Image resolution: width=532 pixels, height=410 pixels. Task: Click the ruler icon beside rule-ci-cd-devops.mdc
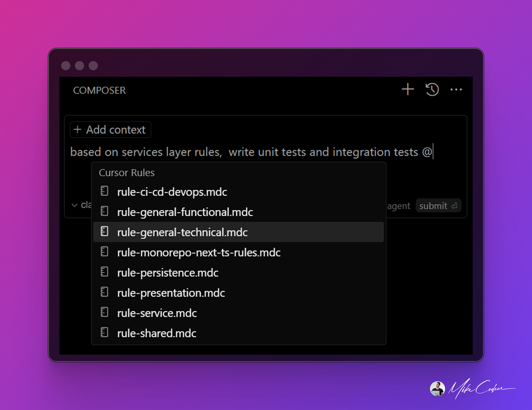pos(104,191)
